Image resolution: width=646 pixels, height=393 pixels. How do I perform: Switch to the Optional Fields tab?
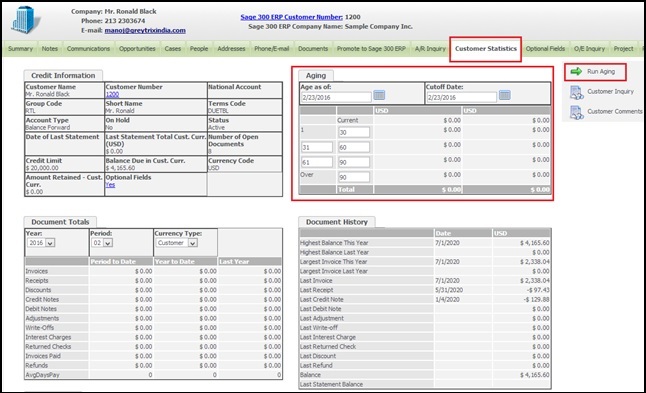click(x=545, y=49)
